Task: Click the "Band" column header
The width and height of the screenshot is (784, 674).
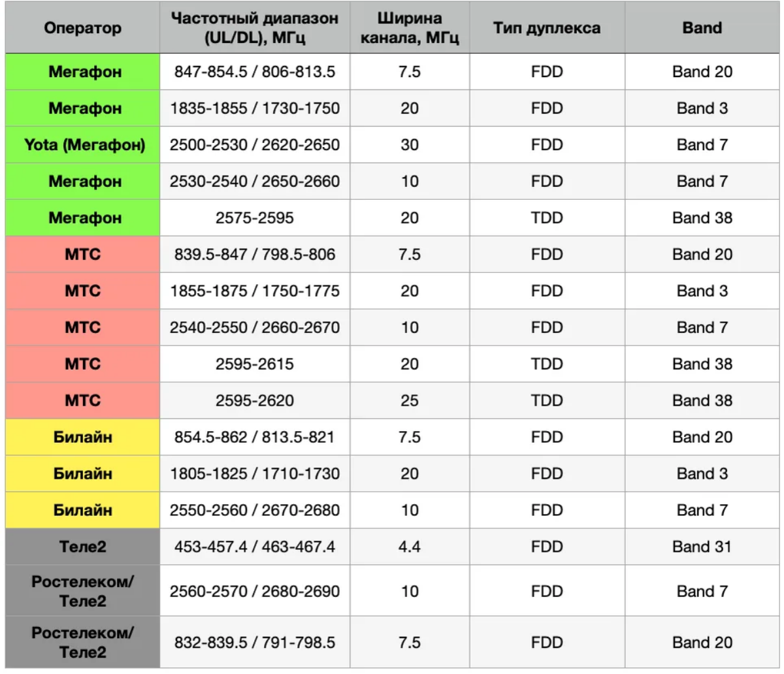Action: click(702, 28)
